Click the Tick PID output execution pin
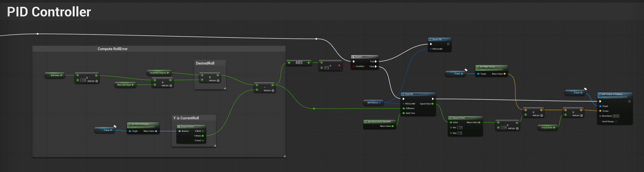This screenshot has width=644, height=172. tap(433, 99)
